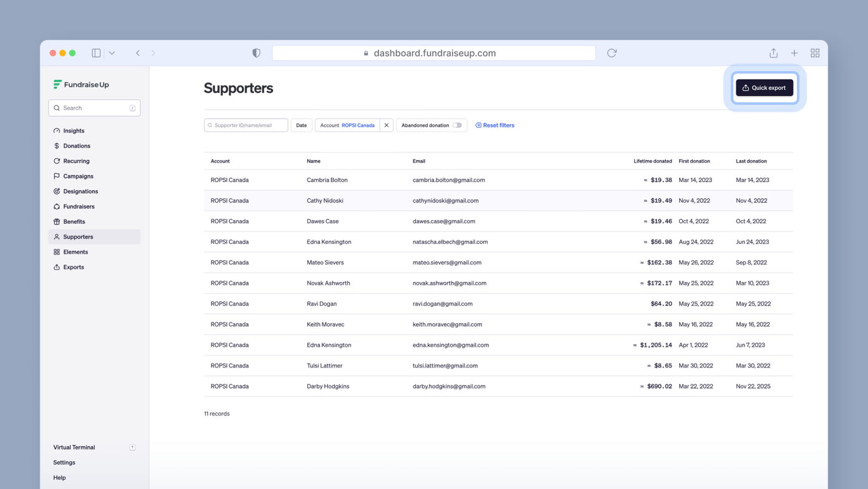This screenshot has width=868, height=489.
Task: Open the Elements grid icon
Action: [57, 252]
